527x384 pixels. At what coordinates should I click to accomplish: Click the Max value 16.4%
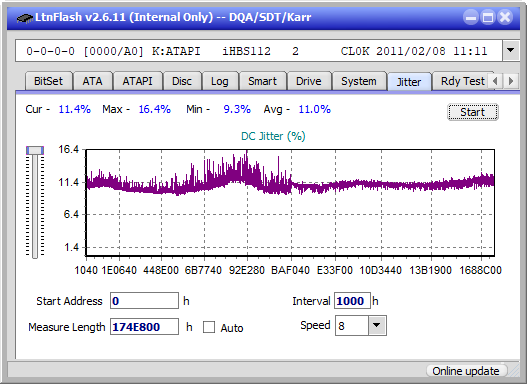155,109
